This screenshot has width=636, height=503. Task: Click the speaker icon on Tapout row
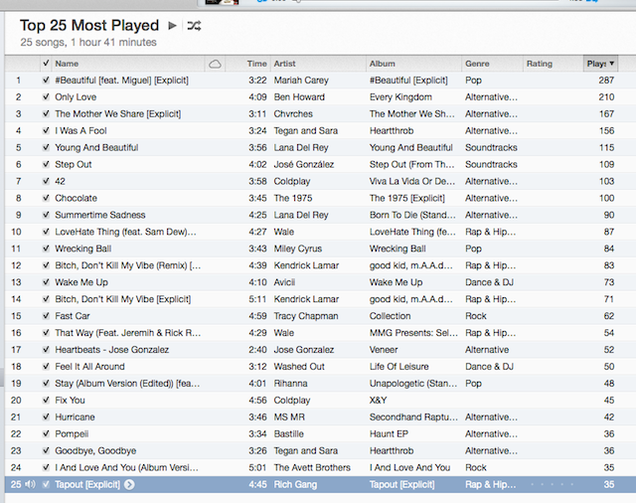(30, 484)
